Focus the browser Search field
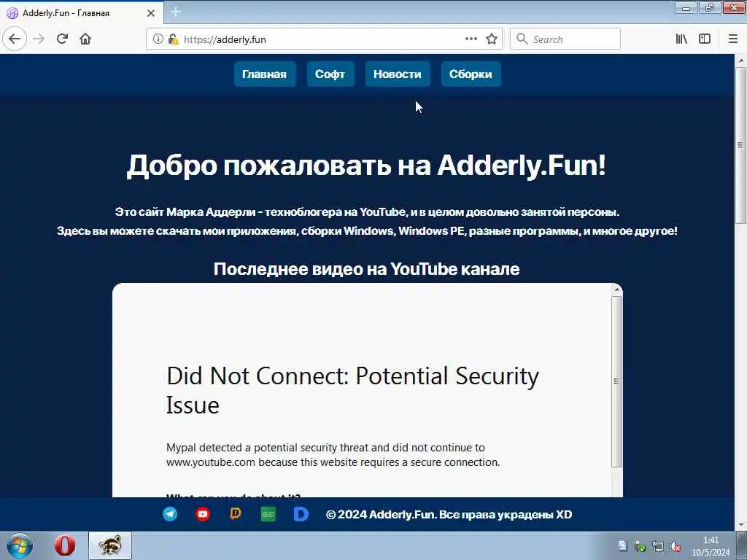The height and width of the screenshot is (560, 747). [x=565, y=39]
